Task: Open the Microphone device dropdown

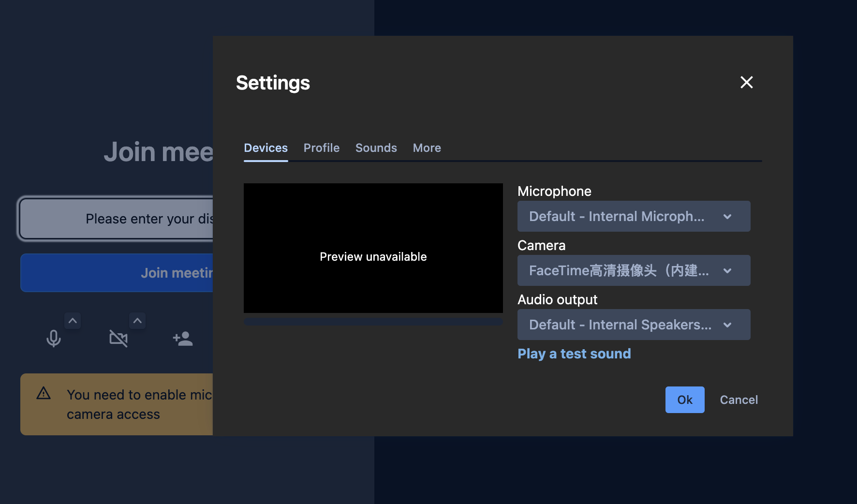Action: pyautogui.click(x=634, y=216)
